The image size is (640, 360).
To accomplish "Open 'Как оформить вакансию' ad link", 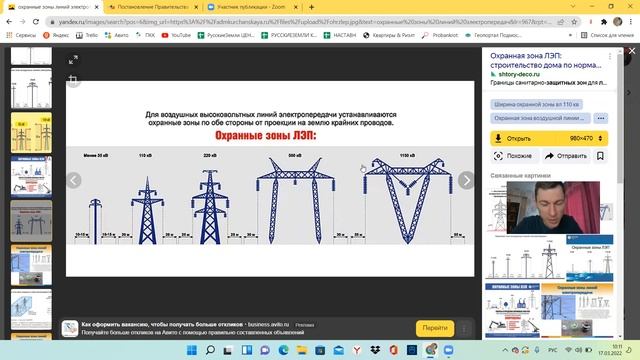I will tap(162, 324).
